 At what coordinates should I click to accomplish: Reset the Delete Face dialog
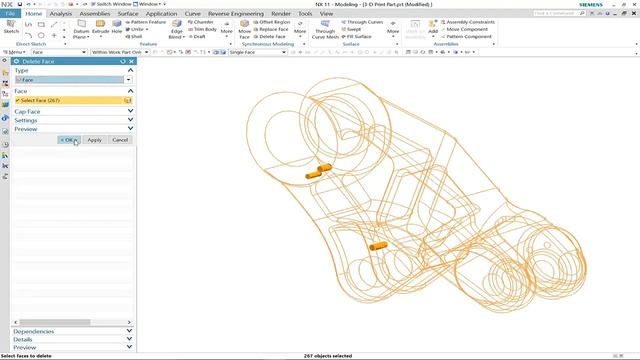click(x=123, y=61)
